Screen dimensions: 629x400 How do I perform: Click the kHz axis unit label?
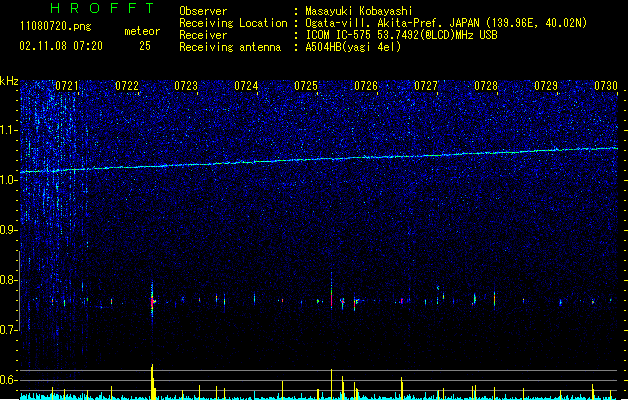pos(9,81)
